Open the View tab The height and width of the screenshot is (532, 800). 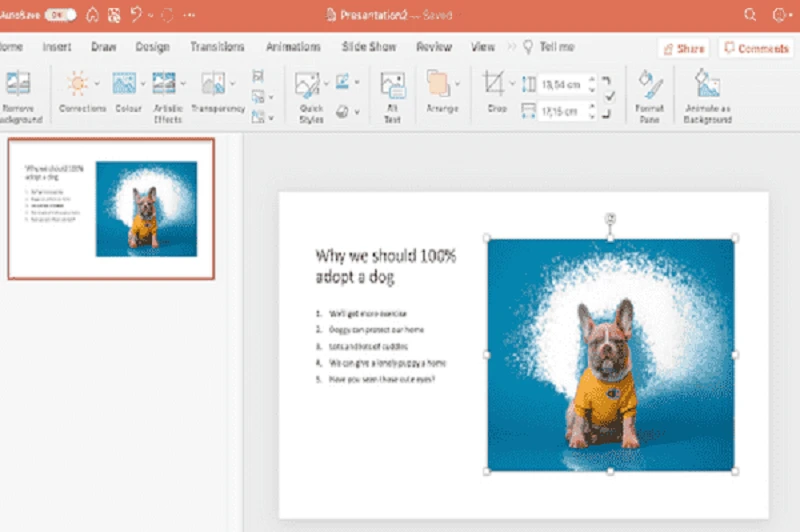pos(483,47)
